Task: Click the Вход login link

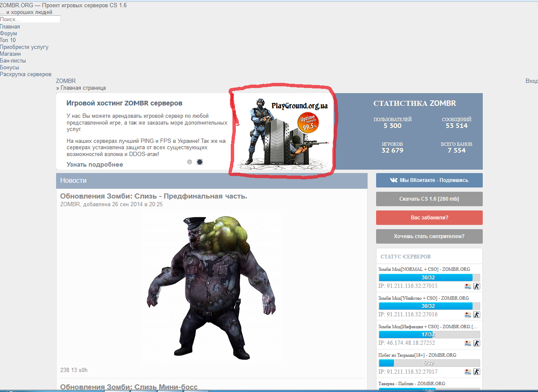Action: pos(532,81)
